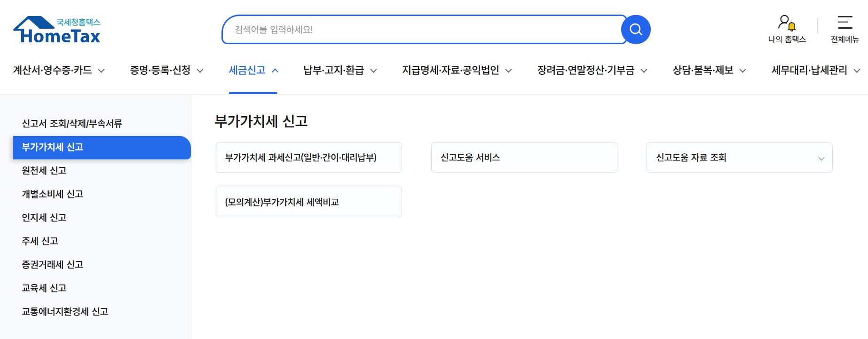Select 증권거래세 신고 in sidebar
Image resolution: width=868 pixels, height=339 pixels.
[x=52, y=265]
